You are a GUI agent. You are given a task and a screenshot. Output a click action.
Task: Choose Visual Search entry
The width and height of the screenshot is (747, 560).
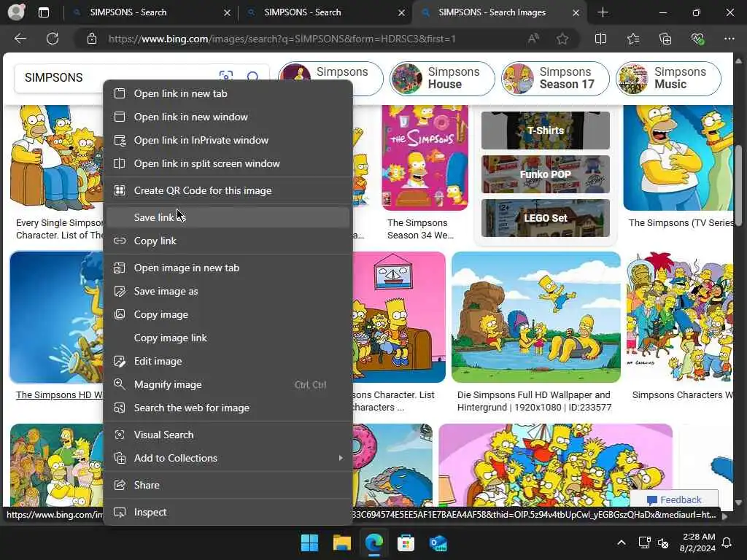click(x=228, y=435)
